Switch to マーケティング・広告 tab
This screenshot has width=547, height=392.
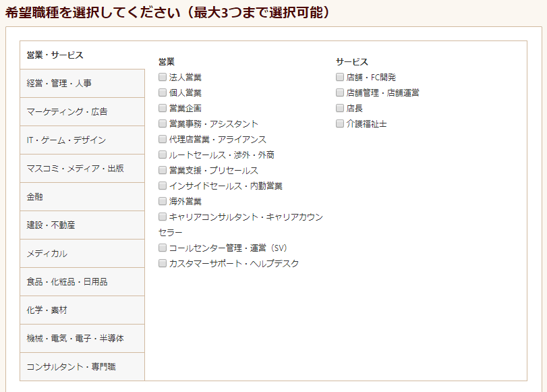tap(82, 112)
